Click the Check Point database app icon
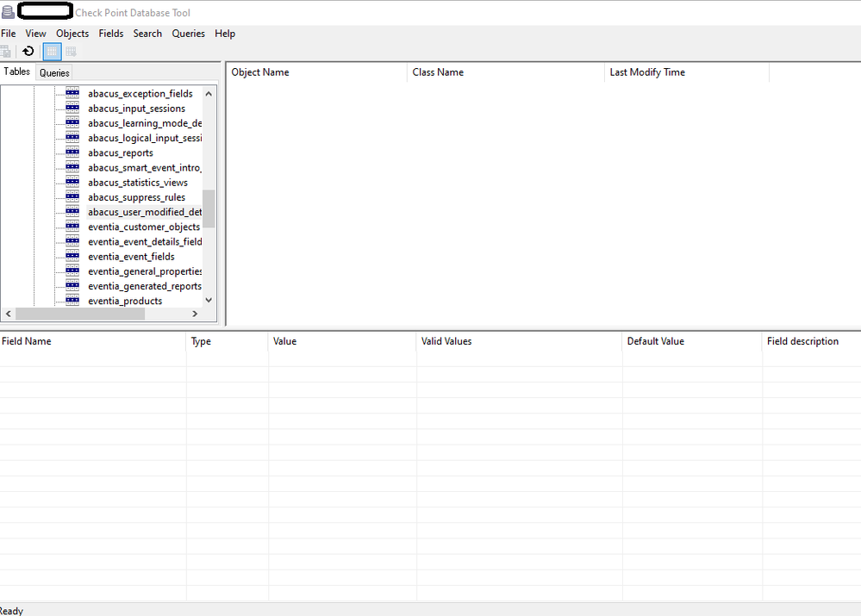Viewport: 861px width, 616px height. [8, 12]
